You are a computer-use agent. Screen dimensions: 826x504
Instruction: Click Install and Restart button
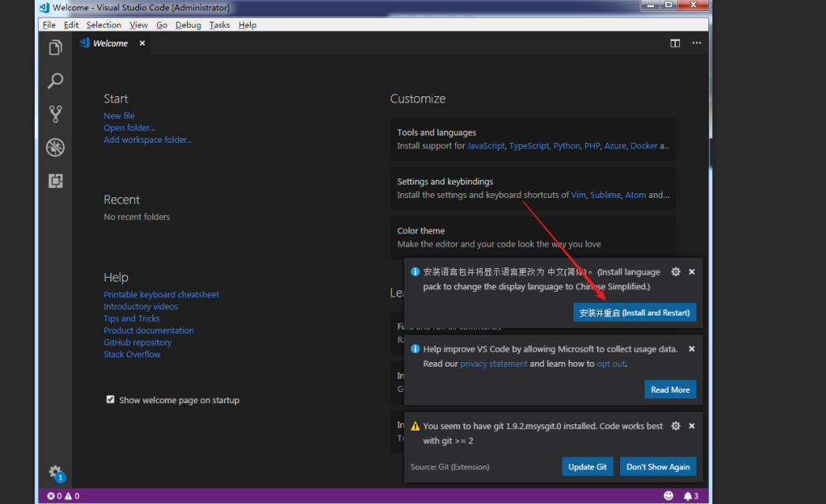pos(635,313)
